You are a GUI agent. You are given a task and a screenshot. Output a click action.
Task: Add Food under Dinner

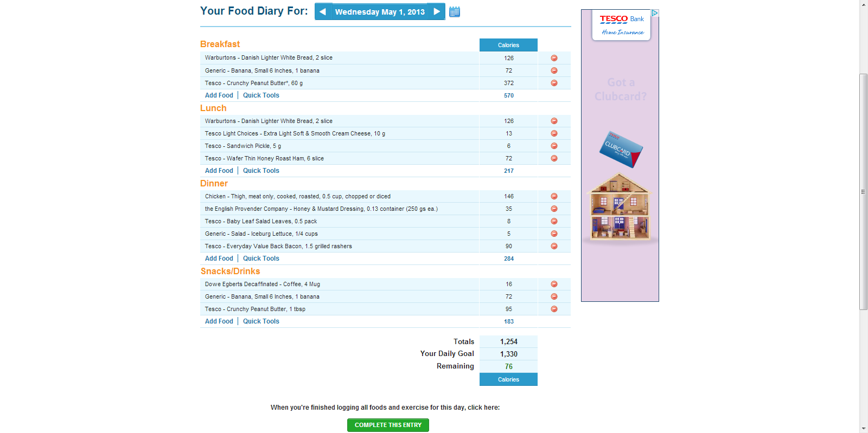219,258
